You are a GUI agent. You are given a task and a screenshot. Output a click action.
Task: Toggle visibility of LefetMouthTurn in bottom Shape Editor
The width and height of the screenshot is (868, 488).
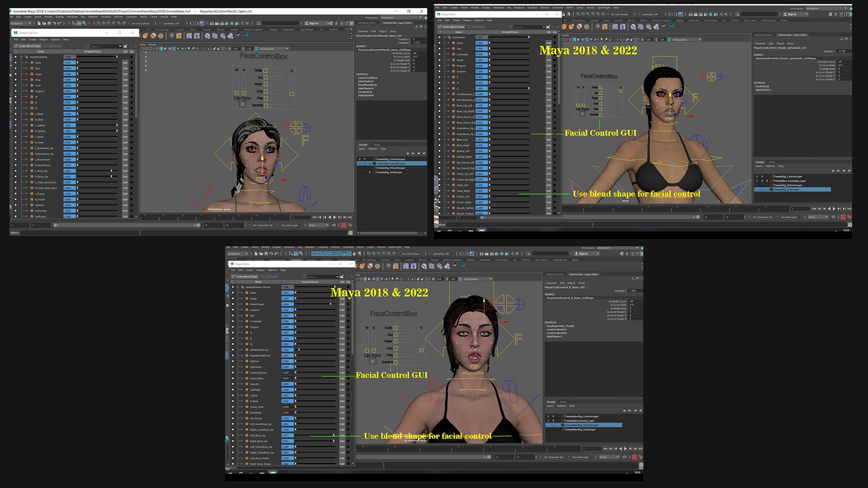point(233,350)
